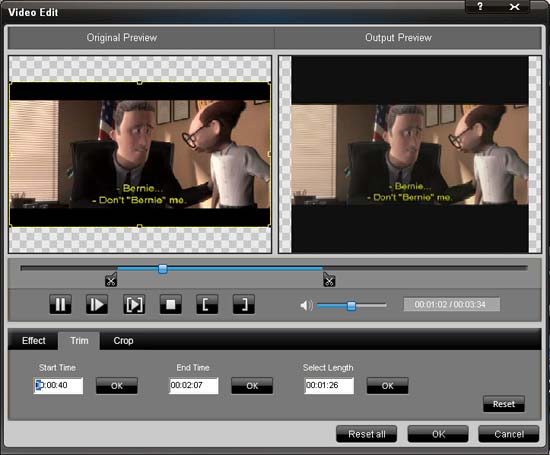Click the 00:01:02 / 00:03:34 time display
Screen dimensions: 550x455
tap(452, 305)
